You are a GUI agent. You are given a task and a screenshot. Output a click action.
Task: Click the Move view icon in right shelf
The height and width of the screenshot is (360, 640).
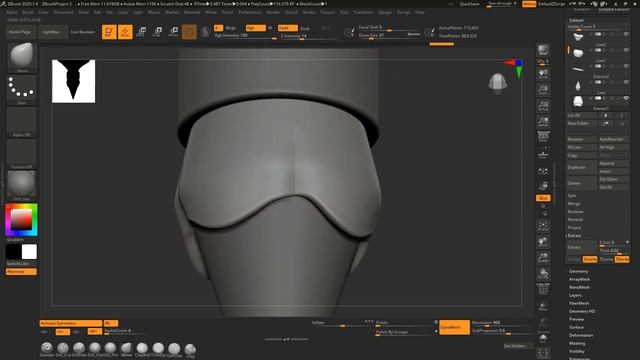point(543,242)
